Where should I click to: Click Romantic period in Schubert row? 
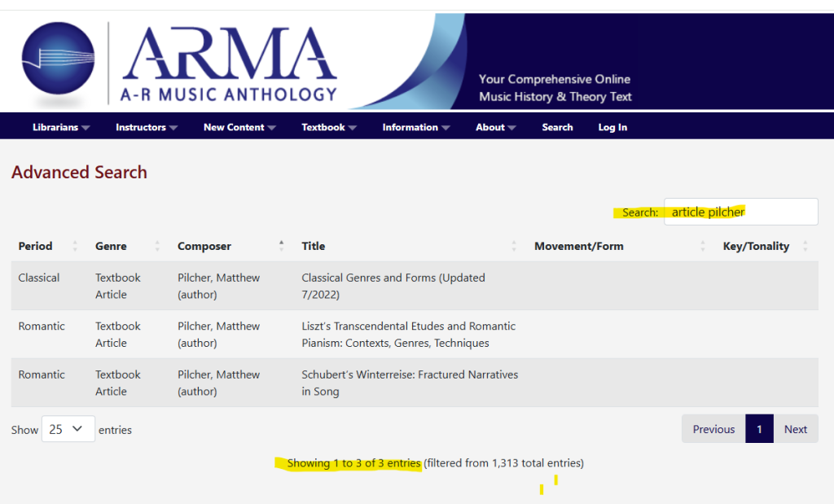click(42, 375)
